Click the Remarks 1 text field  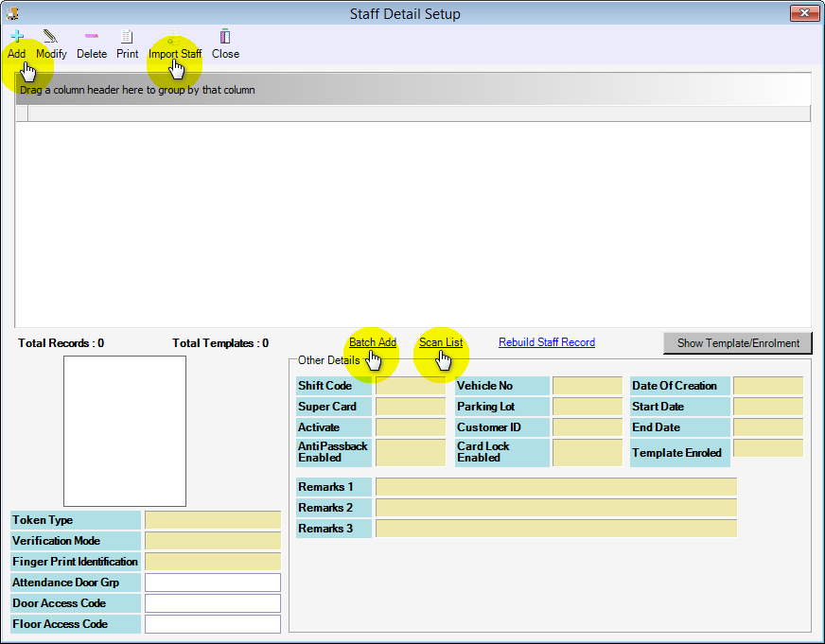(555, 487)
